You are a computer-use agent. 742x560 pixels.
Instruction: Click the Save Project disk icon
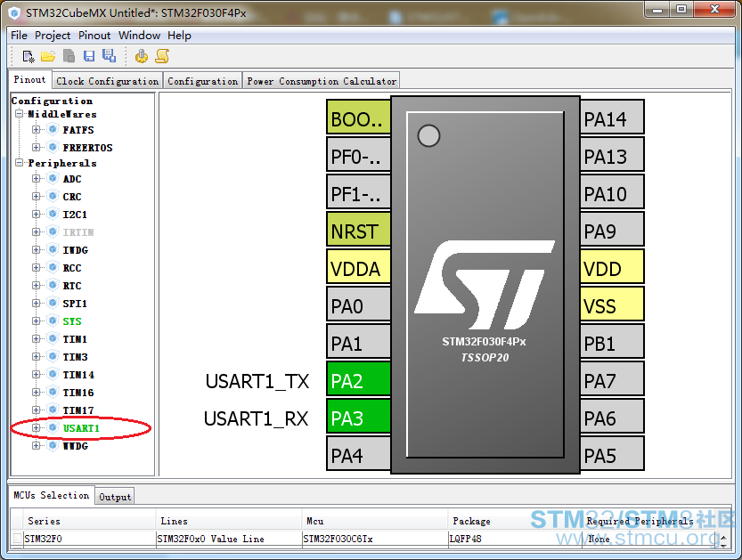(x=89, y=56)
